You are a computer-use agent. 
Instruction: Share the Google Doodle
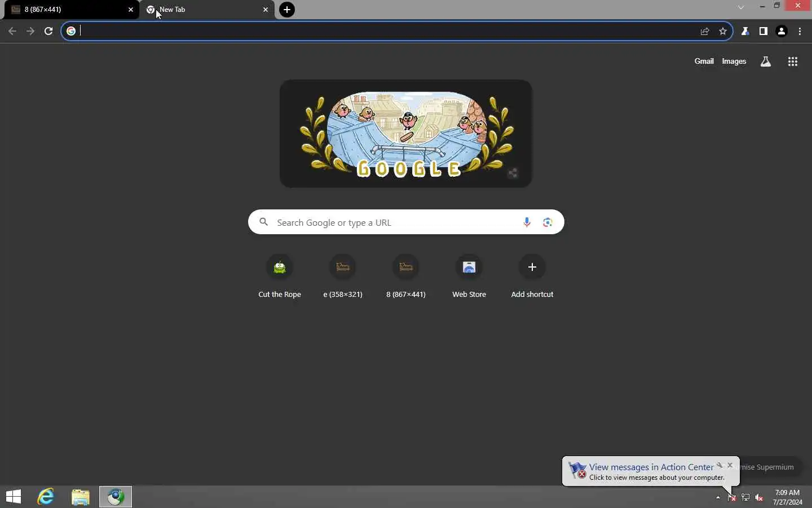pos(513,173)
